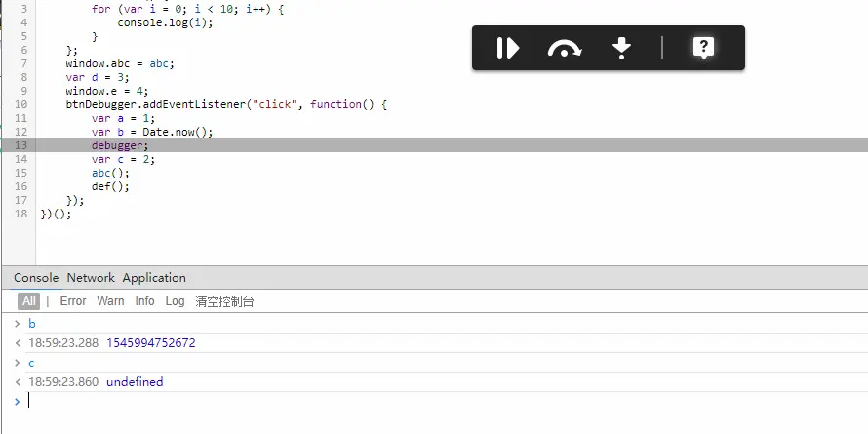Switch to the Console tab
This screenshot has height=434, width=868.
point(36,278)
